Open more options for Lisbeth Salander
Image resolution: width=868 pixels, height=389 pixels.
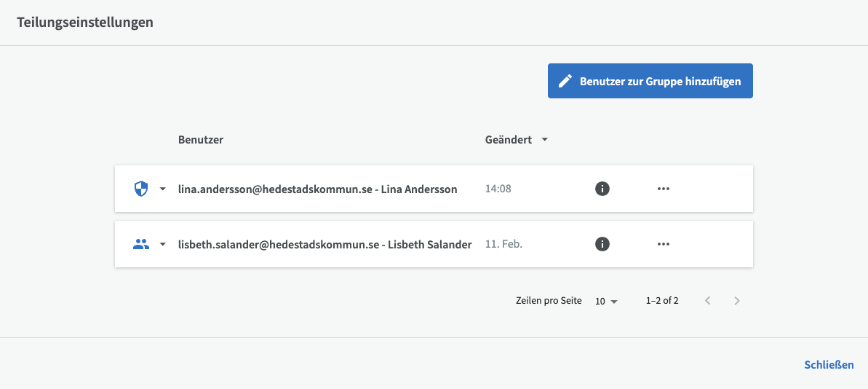[663, 245]
